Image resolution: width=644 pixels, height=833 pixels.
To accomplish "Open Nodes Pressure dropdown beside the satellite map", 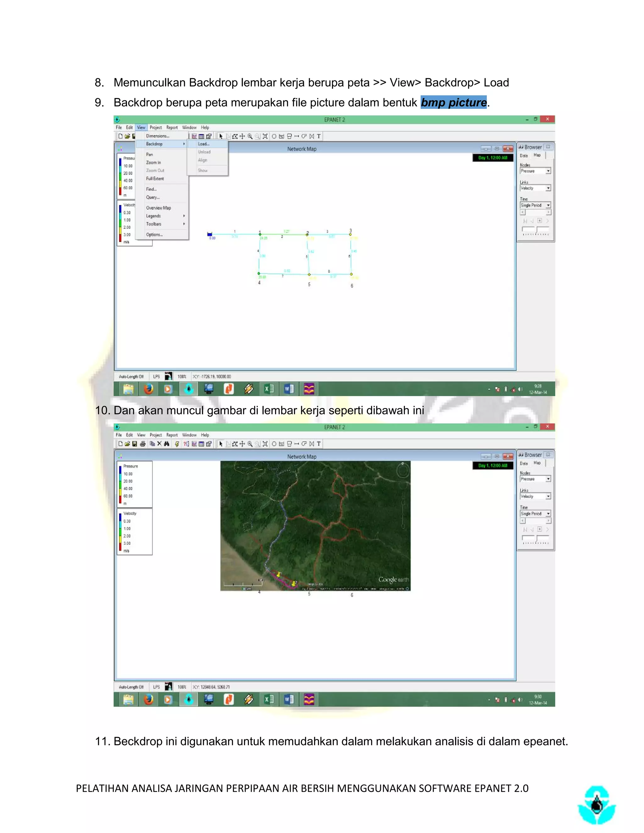I will [548, 479].
